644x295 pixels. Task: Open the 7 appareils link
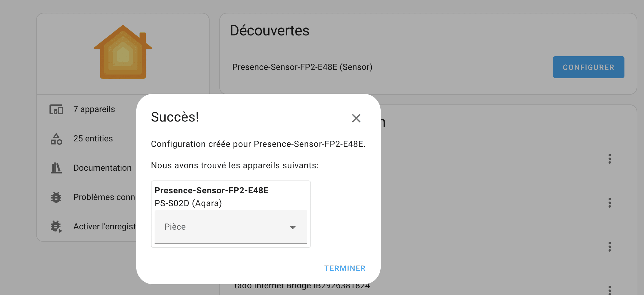point(94,109)
